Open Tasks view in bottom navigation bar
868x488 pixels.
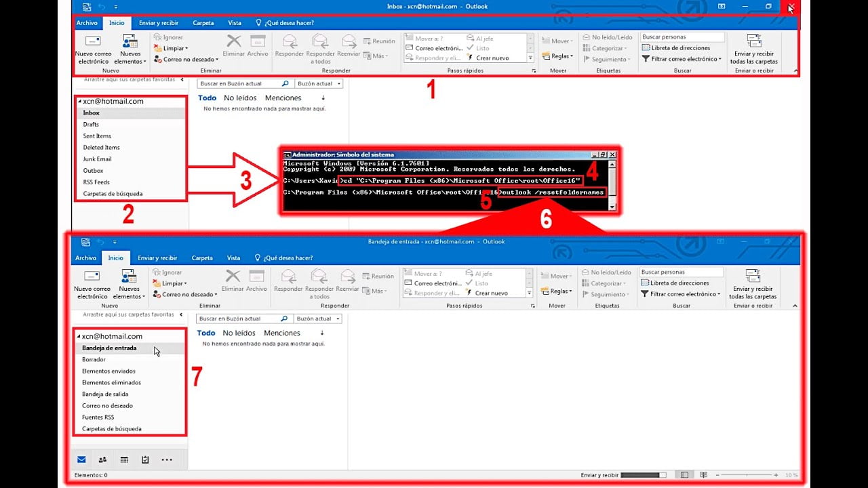pyautogui.click(x=145, y=460)
